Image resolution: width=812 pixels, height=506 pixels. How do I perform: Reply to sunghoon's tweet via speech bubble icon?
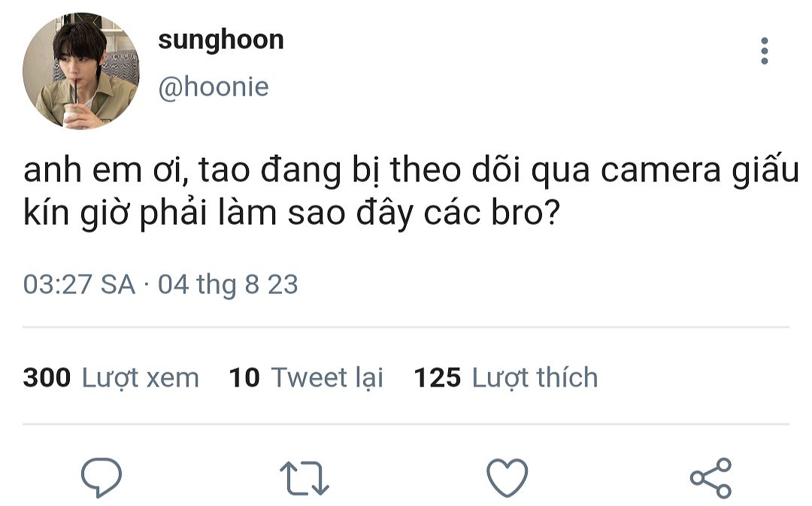click(x=101, y=477)
